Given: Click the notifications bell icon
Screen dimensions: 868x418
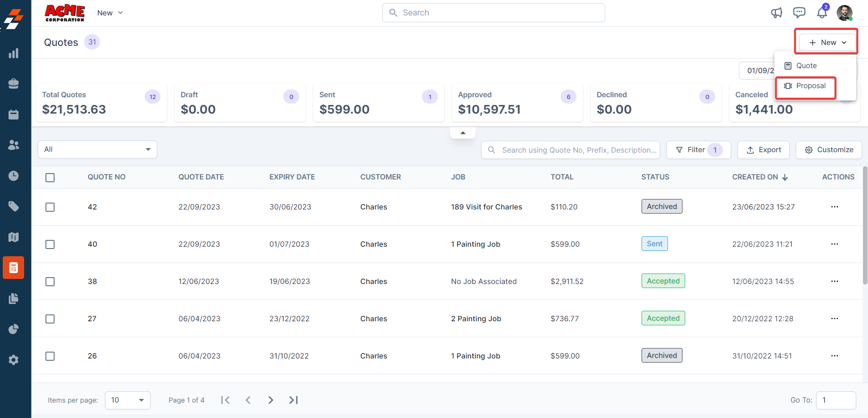Looking at the screenshot, I should [822, 13].
